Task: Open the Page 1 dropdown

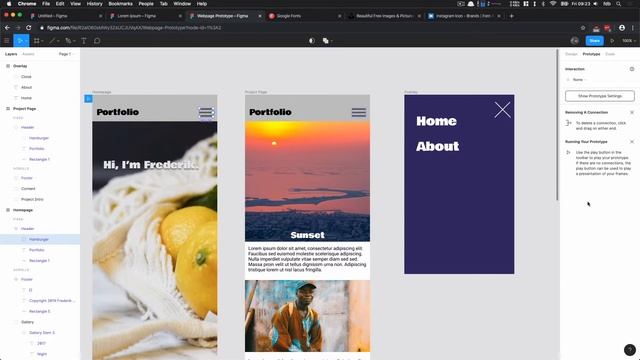Action: point(67,54)
